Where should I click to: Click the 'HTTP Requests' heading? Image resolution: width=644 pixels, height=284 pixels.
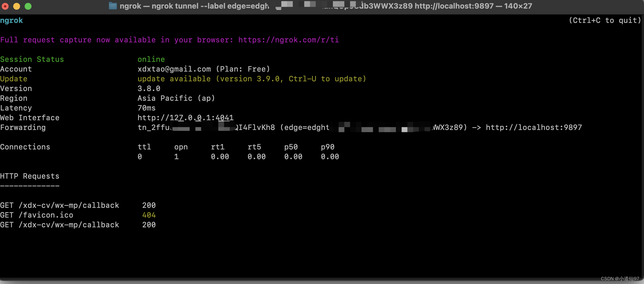click(x=30, y=176)
